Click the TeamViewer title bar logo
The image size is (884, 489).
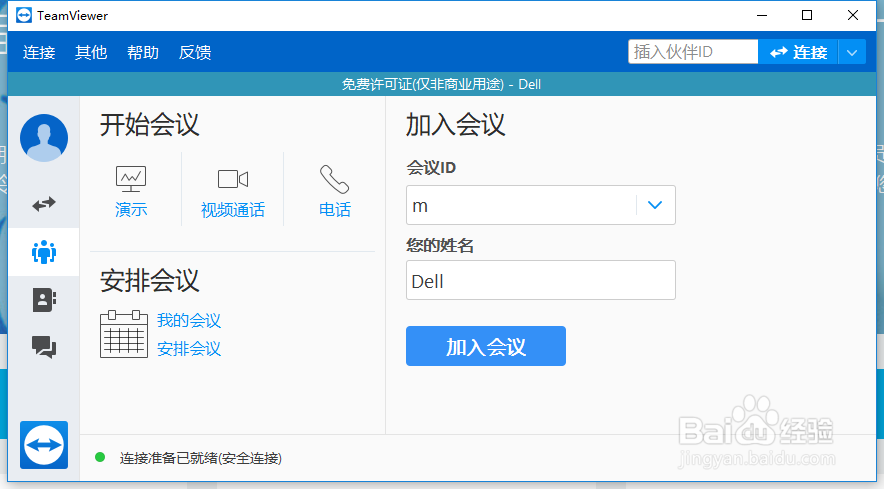coord(24,15)
